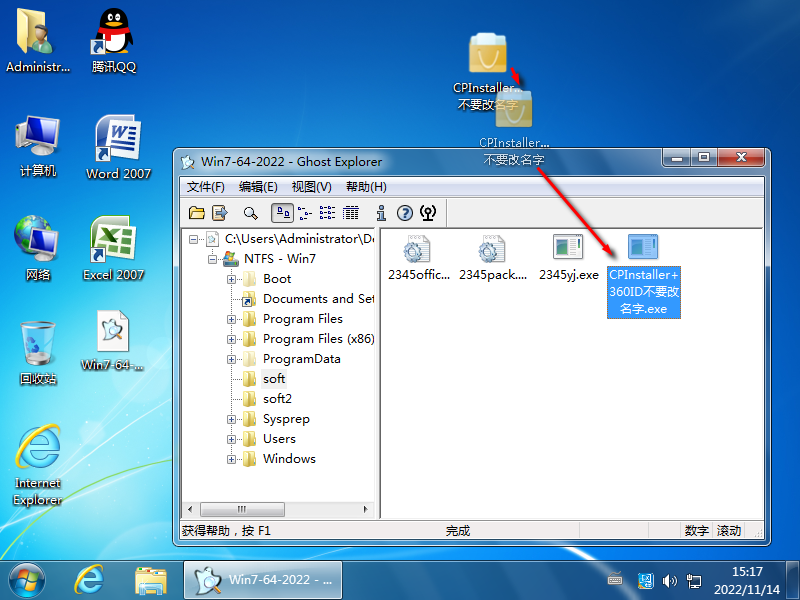800x600 pixels.
Task: Expand the Program Files tree node
Action: pyautogui.click(x=232, y=319)
